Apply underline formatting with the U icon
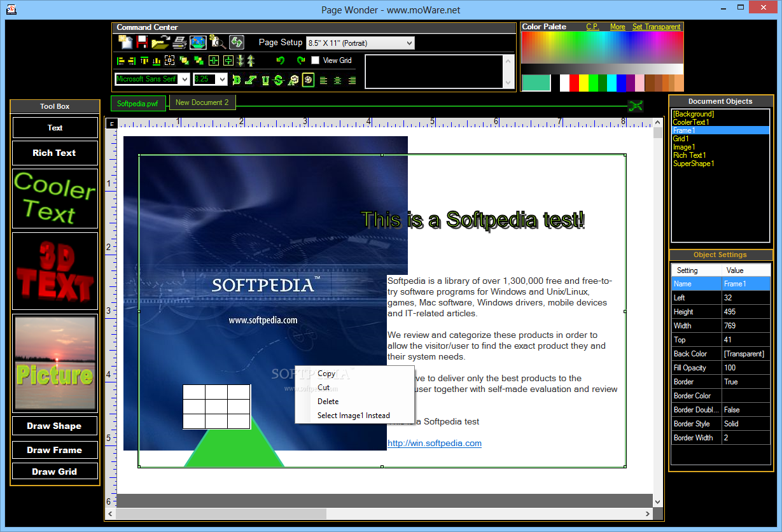This screenshot has height=532, width=782. tap(265, 80)
